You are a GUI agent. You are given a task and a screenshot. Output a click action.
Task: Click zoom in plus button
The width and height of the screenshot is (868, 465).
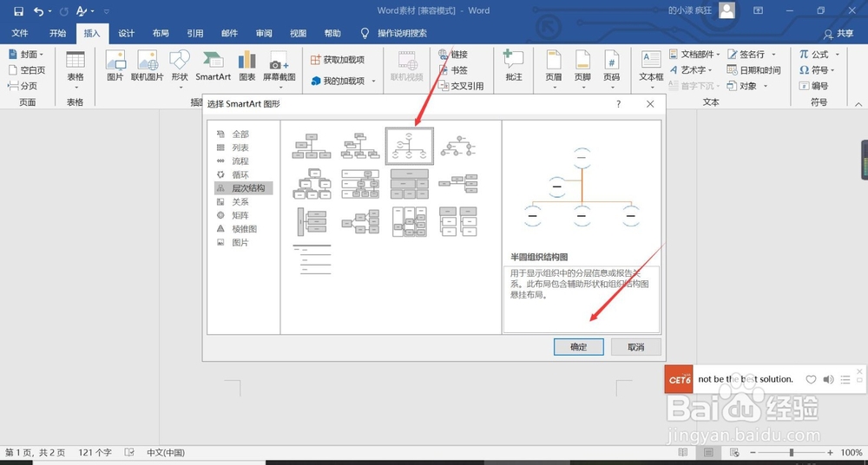click(x=830, y=452)
